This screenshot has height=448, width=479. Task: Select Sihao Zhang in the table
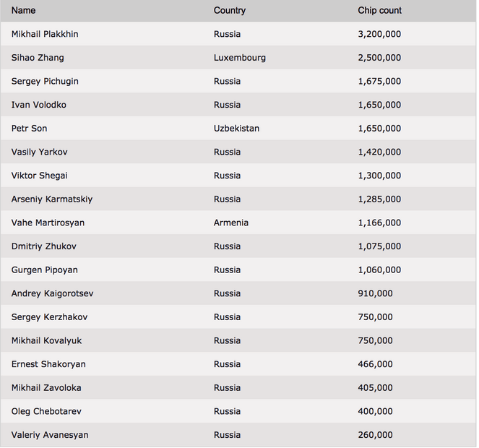(x=38, y=58)
